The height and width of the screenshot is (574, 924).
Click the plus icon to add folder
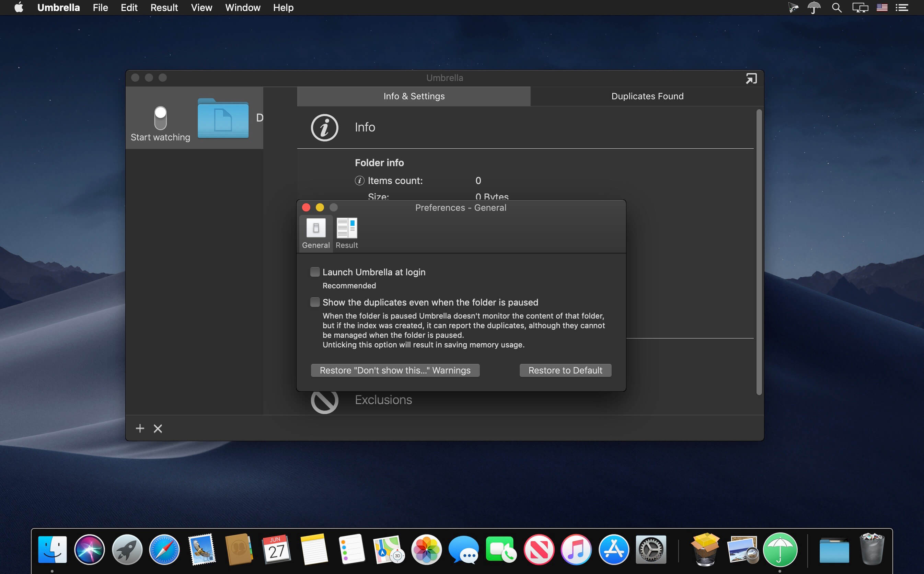pyautogui.click(x=140, y=428)
